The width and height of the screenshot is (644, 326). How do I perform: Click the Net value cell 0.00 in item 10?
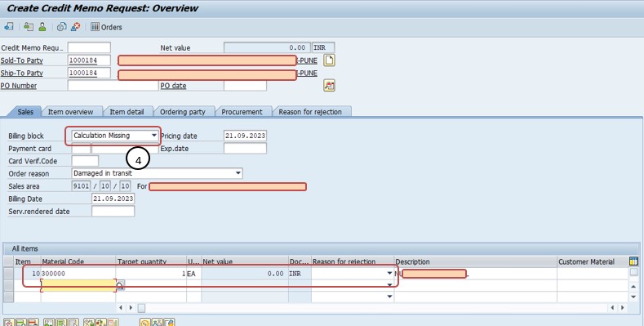pos(245,274)
